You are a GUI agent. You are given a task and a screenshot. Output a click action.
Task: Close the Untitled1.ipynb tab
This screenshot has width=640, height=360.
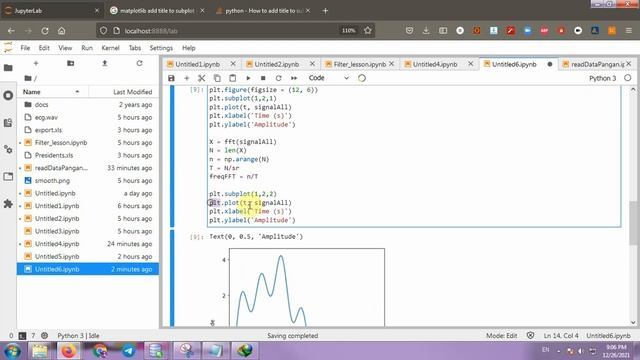pos(233,64)
